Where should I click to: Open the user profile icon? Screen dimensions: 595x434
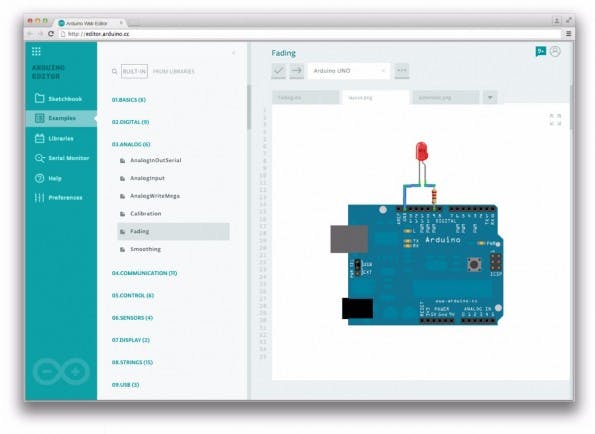(x=555, y=51)
